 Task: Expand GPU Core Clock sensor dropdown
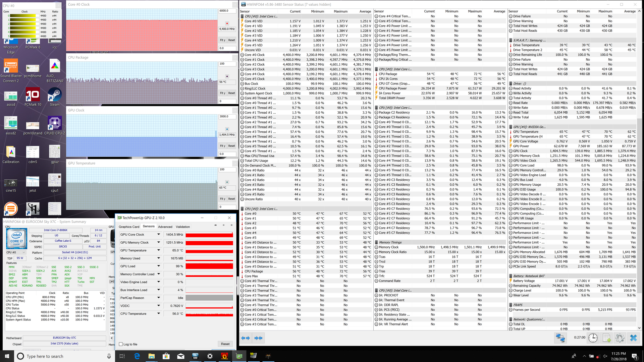[x=159, y=235]
